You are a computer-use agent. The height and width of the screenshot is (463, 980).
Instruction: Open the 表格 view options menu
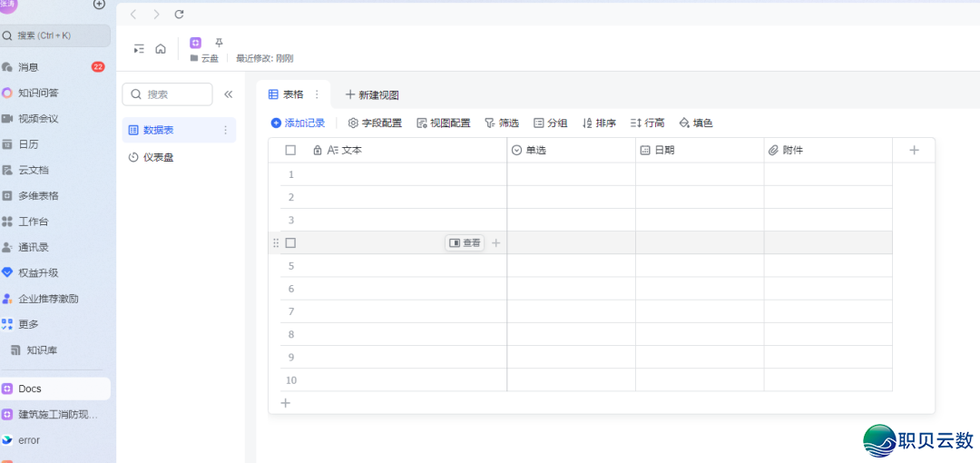(317, 94)
